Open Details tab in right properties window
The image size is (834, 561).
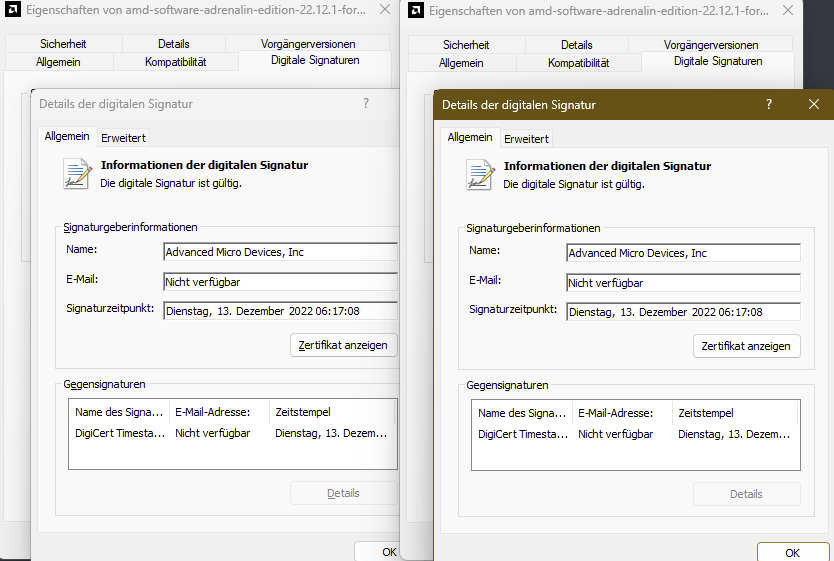tap(577, 45)
